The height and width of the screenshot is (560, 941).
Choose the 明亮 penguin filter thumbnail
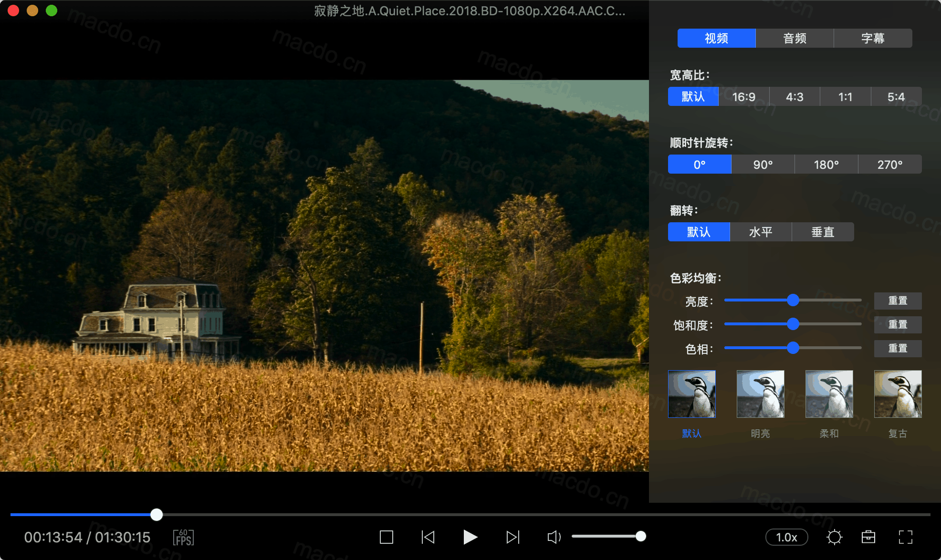click(x=761, y=394)
